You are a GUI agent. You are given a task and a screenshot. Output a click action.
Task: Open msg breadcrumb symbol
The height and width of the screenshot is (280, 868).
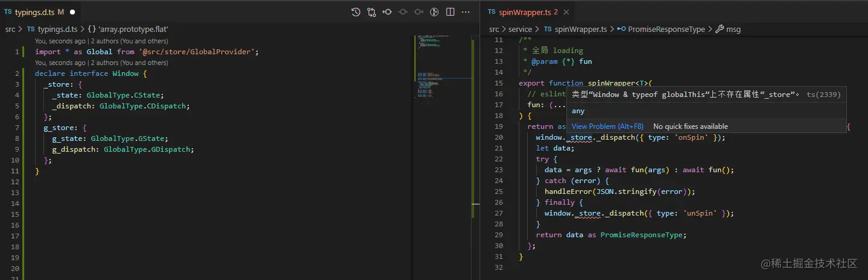[x=728, y=29]
